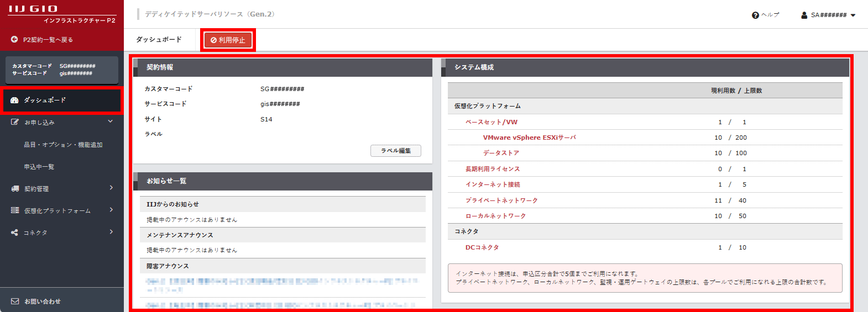The image size is (868, 312).
Task: Click the ラベル編集 button
Action: [x=395, y=151]
